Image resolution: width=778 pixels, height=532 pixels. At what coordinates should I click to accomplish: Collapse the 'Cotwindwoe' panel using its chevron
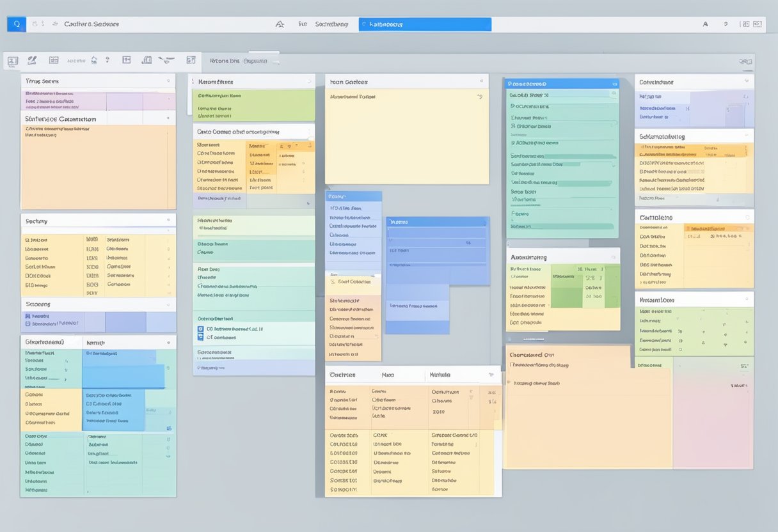point(746,82)
